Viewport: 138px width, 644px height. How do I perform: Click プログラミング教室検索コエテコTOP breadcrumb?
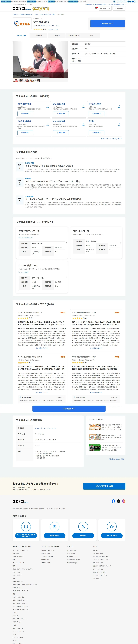pos(23,14)
